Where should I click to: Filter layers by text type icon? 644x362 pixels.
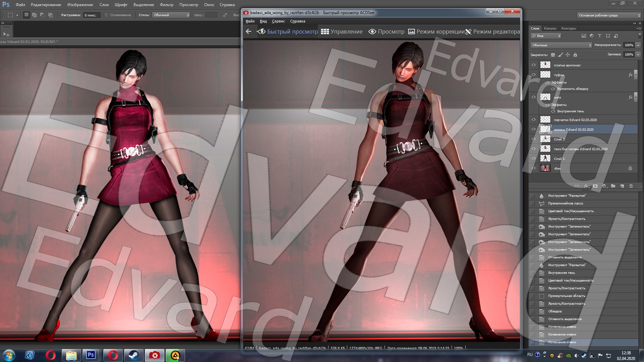(599, 36)
